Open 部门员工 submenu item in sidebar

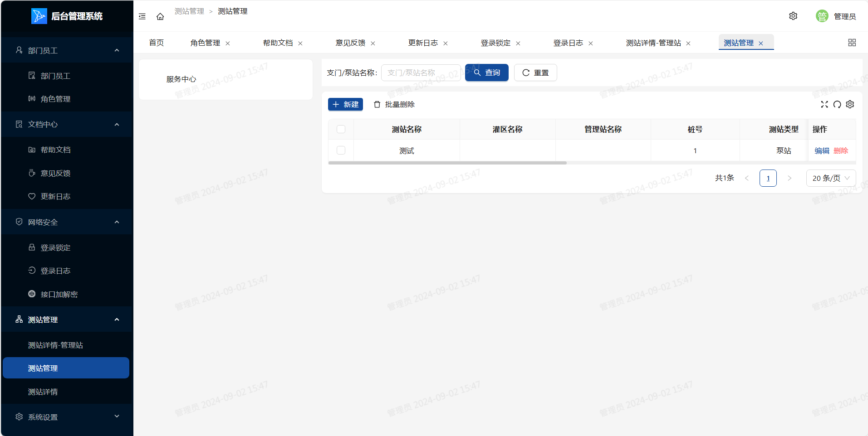[x=66, y=76]
